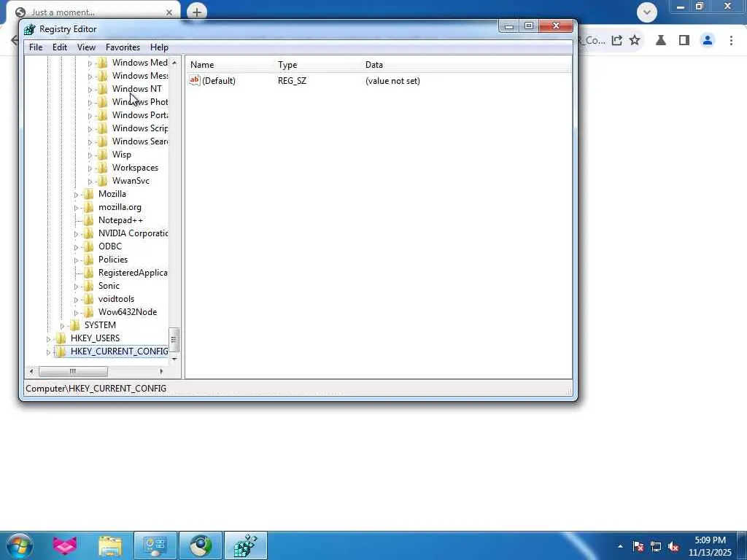Click the tree scrollbar down arrow
This screenshot has width=747, height=560.
174,359
